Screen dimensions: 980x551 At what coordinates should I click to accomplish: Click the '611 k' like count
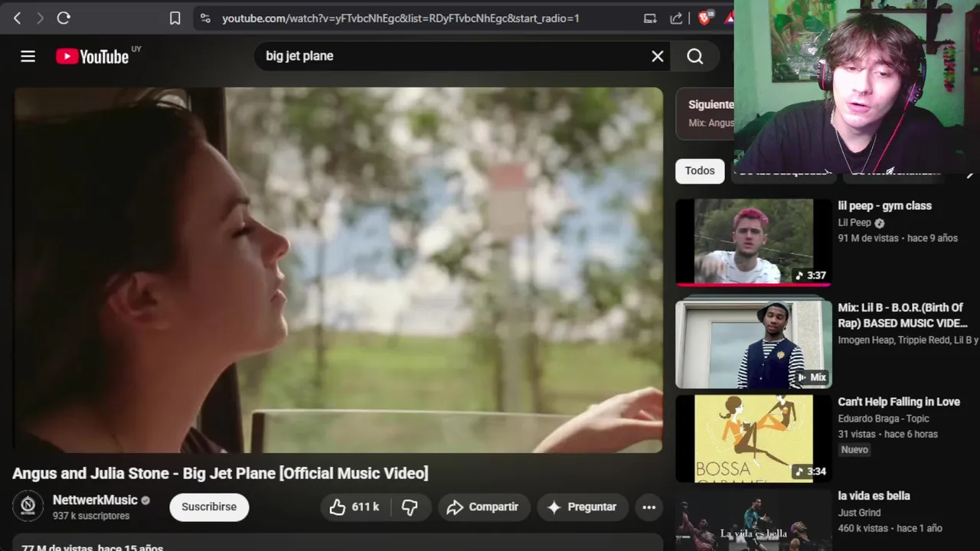point(365,507)
